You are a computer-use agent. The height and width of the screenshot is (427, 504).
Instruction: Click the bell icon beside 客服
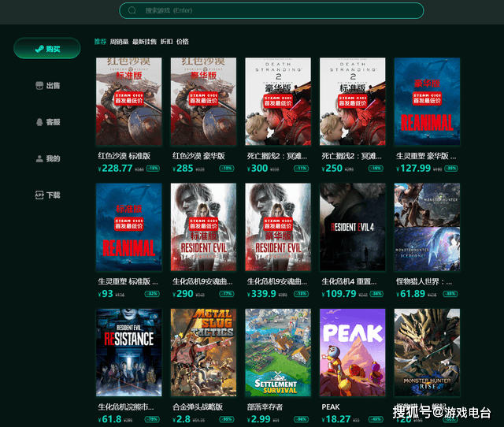[x=39, y=122]
